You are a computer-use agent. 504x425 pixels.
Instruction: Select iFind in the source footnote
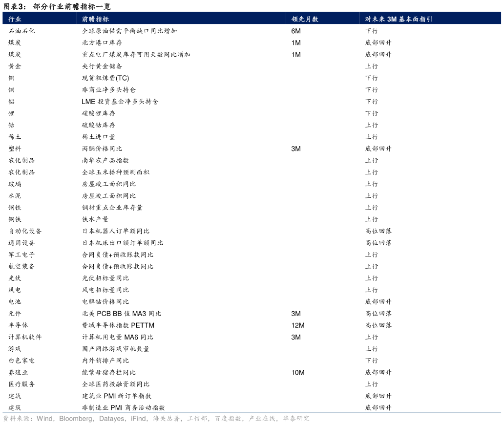point(138,419)
